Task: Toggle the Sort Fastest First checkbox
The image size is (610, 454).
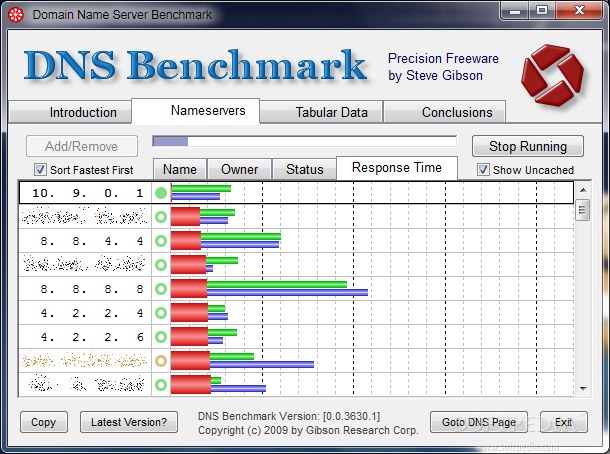Action: point(40,170)
